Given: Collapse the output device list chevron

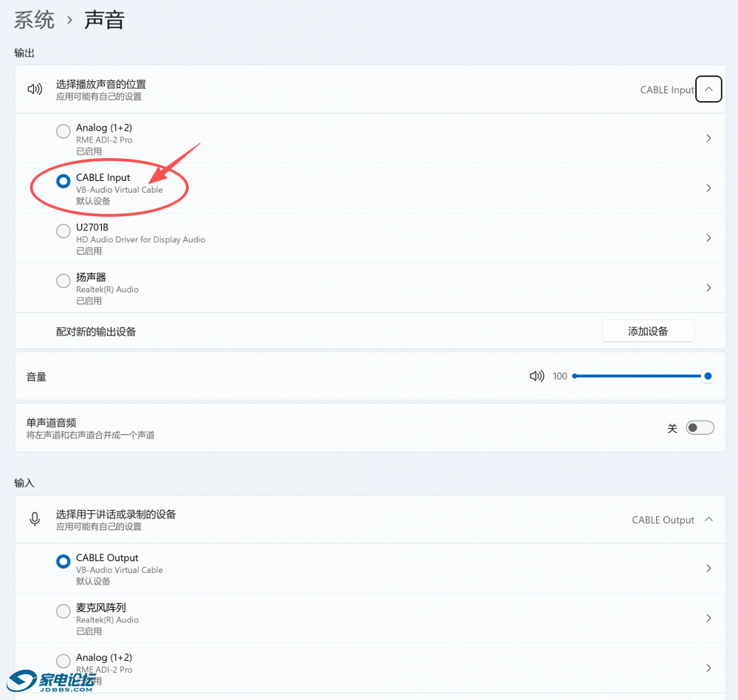Looking at the screenshot, I should 708,89.
